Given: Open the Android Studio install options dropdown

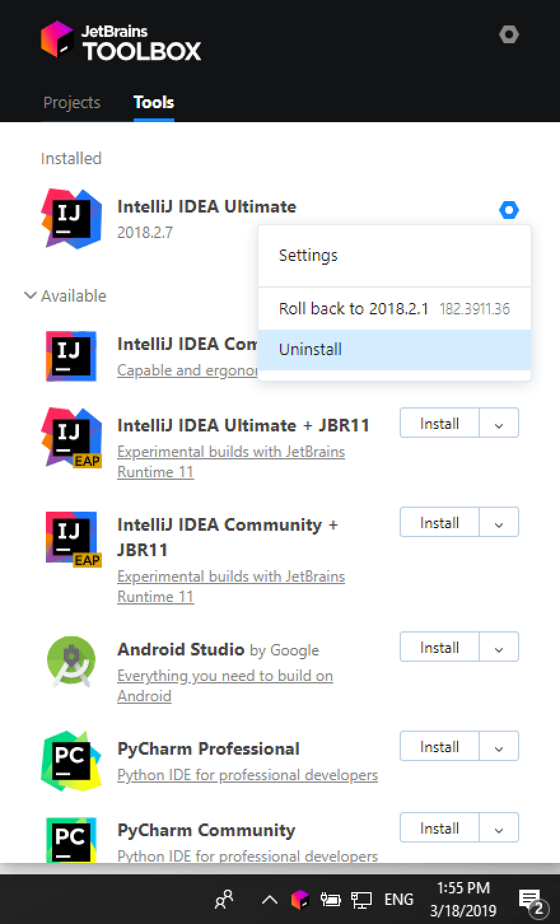Looking at the screenshot, I should (499, 648).
